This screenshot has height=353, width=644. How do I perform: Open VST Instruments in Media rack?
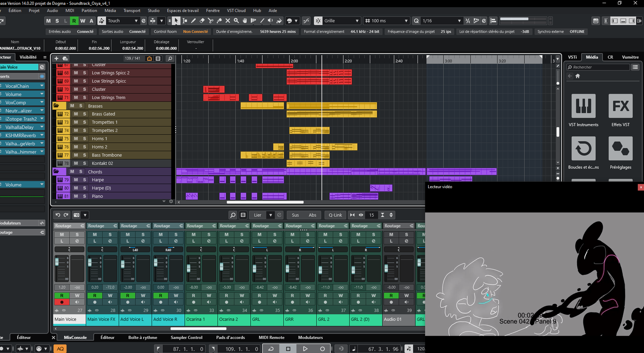583,106
